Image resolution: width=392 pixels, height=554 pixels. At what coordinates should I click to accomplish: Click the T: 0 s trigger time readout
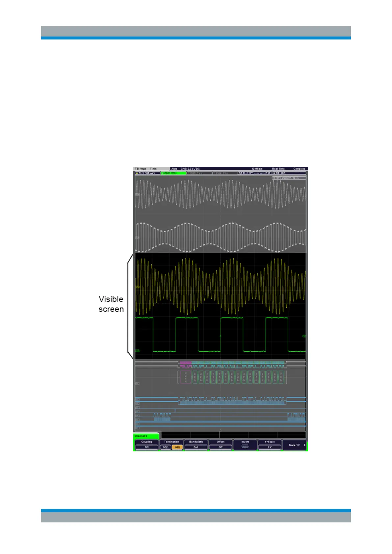(153, 169)
